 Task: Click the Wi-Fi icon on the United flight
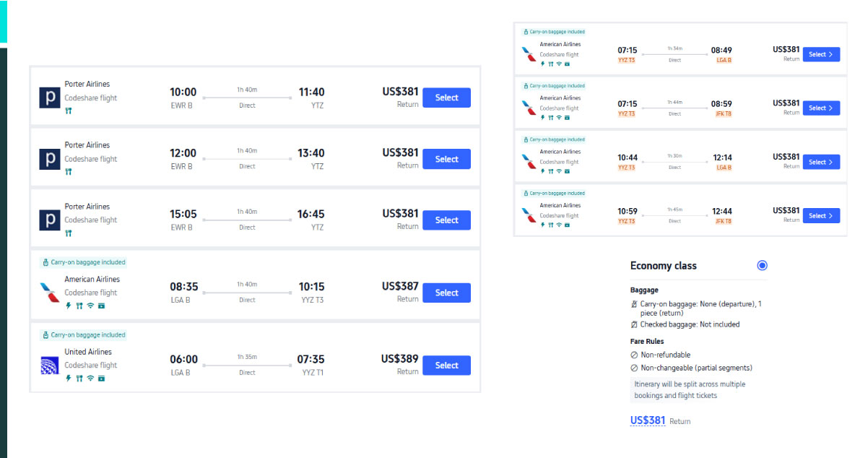pos(90,379)
